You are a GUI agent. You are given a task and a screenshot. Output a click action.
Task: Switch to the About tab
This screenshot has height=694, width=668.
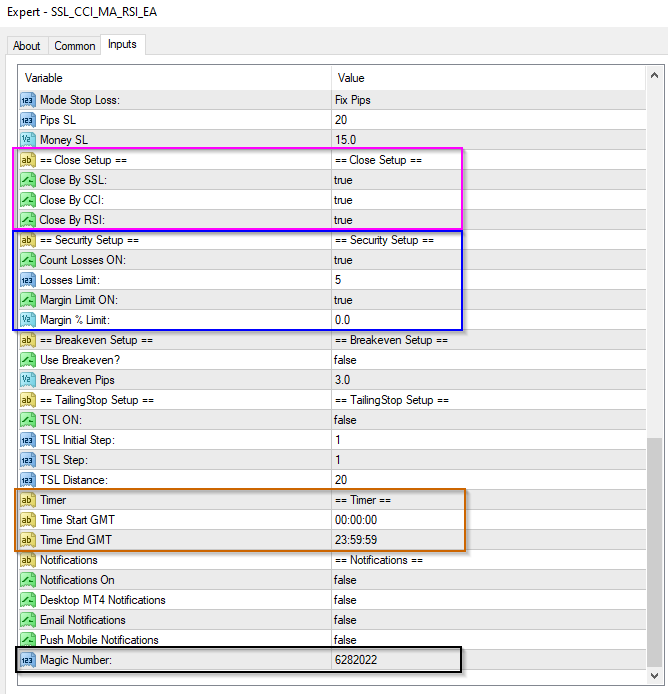27,46
